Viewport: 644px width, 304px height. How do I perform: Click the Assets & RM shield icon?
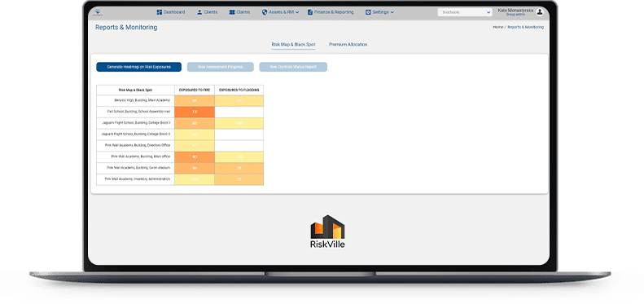pyautogui.click(x=265, y=12)
